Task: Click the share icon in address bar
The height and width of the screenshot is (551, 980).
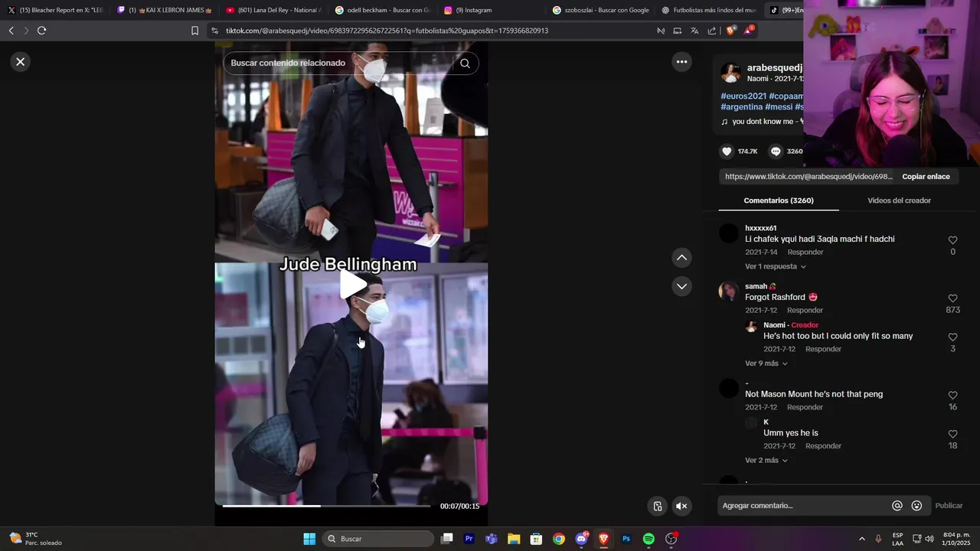Action: click(x=712, y=31)
